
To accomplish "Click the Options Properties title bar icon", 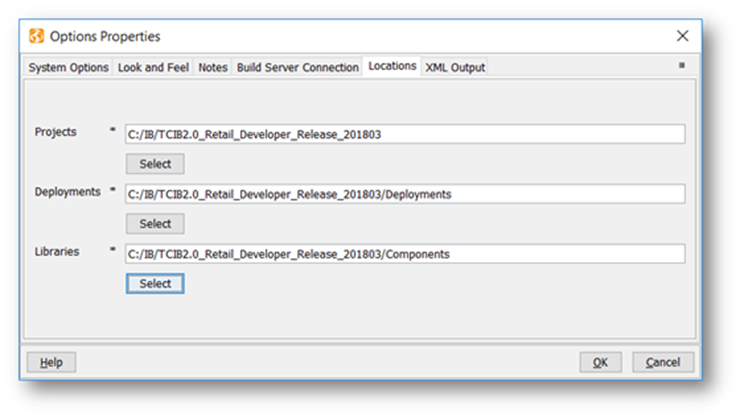I will point(37,36).
